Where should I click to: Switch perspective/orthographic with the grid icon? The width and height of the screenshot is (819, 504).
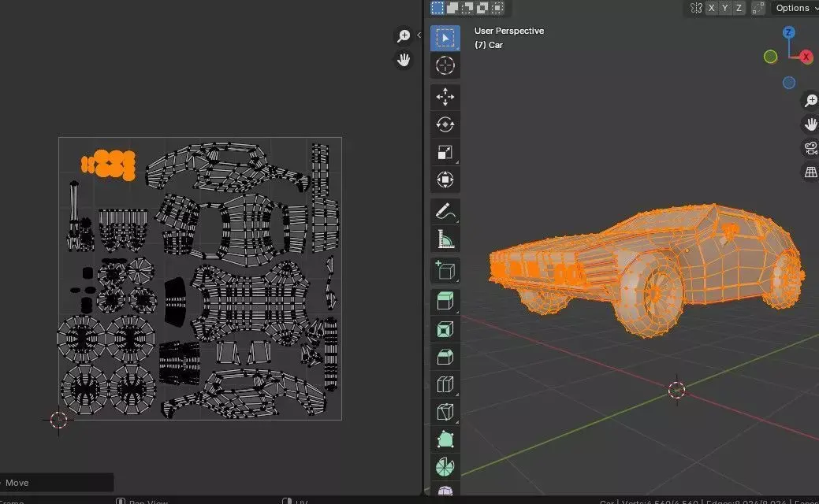[x=810, y=172]
